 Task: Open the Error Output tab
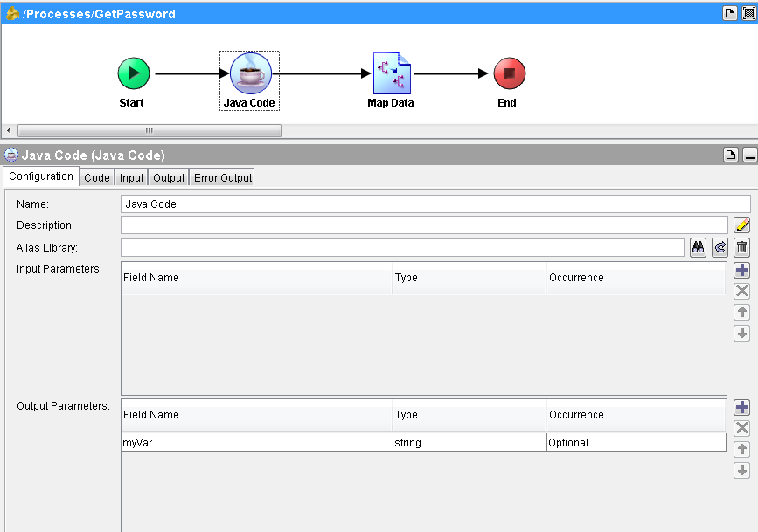[x=223, y=178]
